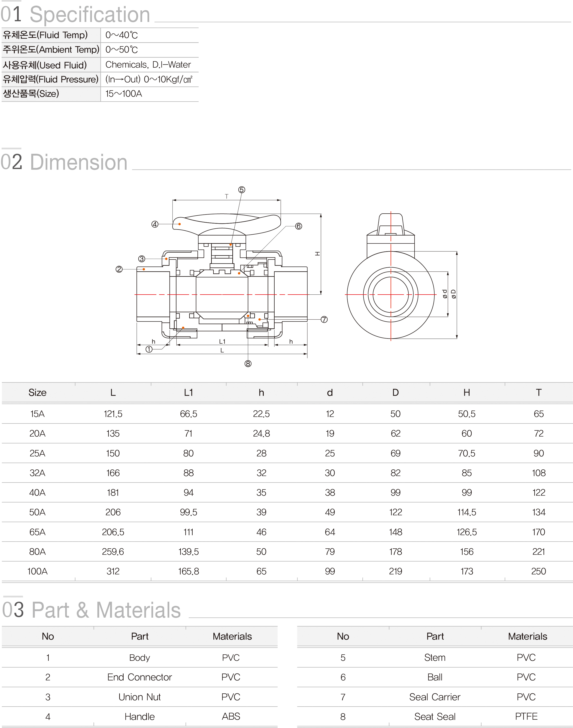Click the 'ABS' material entry
The height and width of the screenshot is (728, 573).
click(x=231, y=716)
